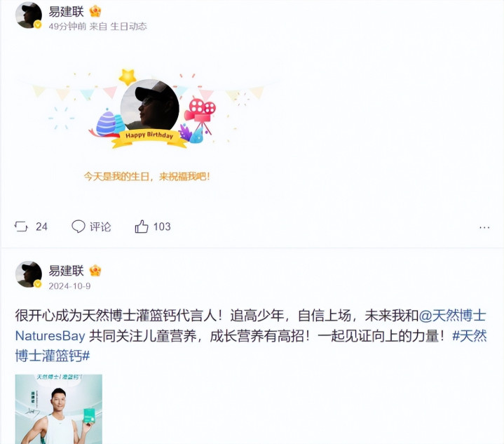Open comments via the 评论 speech bubble
The width and height of the screenshot is (504, 444).
[78, 227]
